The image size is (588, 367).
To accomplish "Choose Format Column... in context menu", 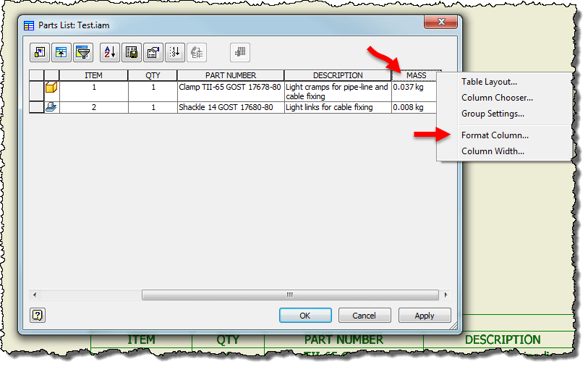I will (x=495, y=135).
